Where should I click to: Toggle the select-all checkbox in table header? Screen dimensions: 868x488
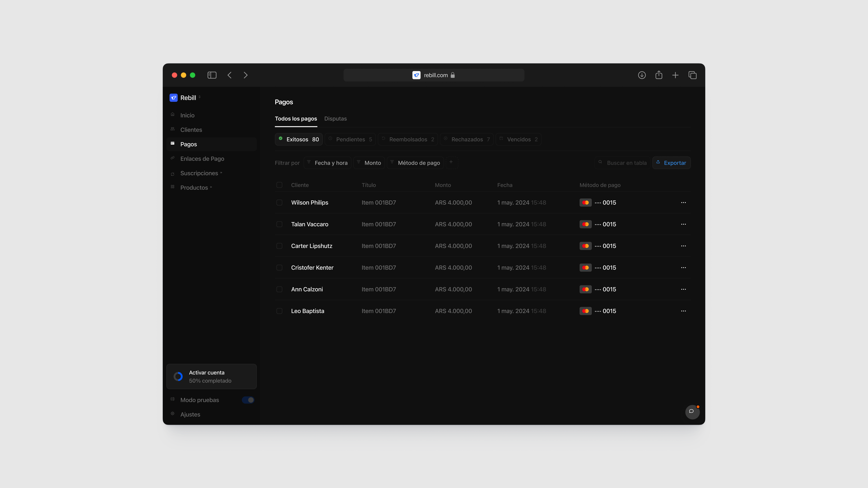[x=279, y=185]
